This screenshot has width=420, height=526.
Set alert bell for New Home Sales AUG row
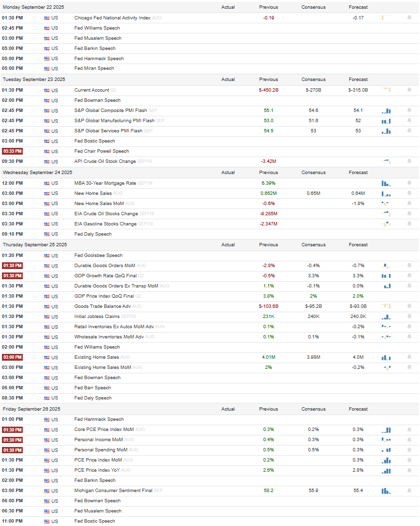point(409,193)
